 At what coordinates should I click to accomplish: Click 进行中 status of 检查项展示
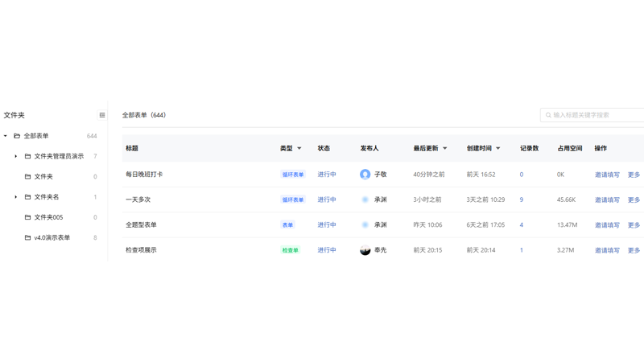coord(327,250)
